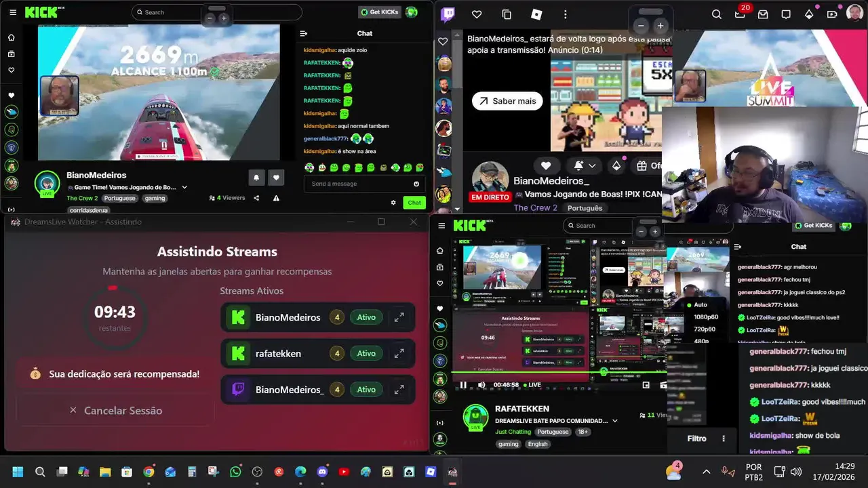Open Twitch Bits diamond icon in top bar
This screenshot has width=868, height=488.
click(x=809, y=14)
